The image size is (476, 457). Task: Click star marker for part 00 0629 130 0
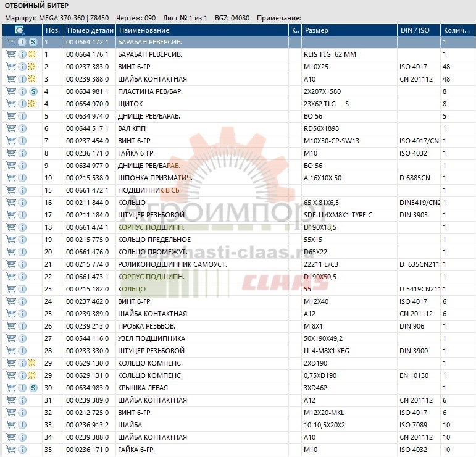[x=32, y=363]
